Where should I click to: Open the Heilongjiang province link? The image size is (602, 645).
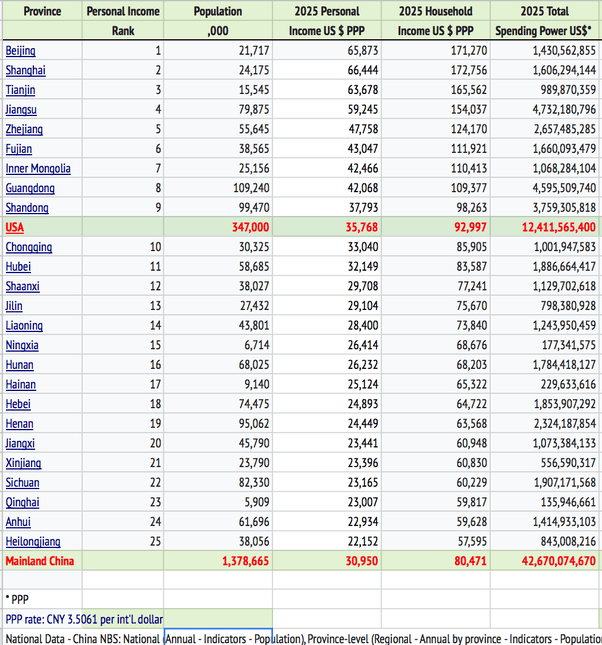coord(33,541)
